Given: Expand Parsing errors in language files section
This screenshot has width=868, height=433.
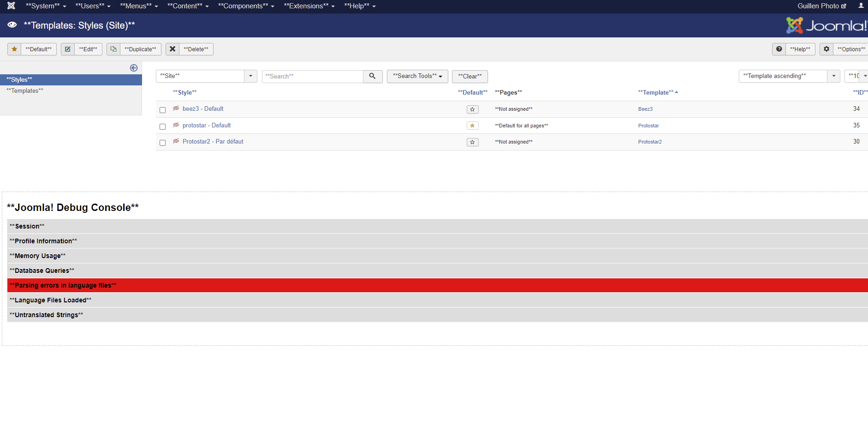Looking at the screenshot, I should click(x=63, y=285).
